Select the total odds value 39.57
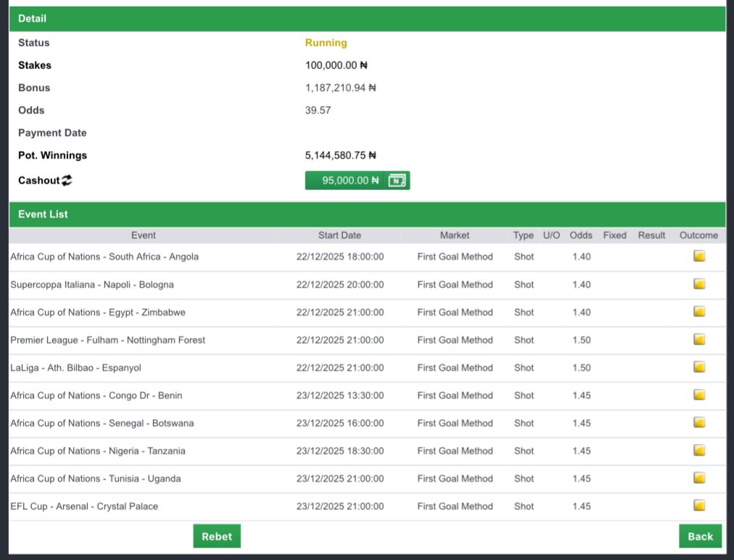Screen dimensions: 734x560 click(318, 110)
